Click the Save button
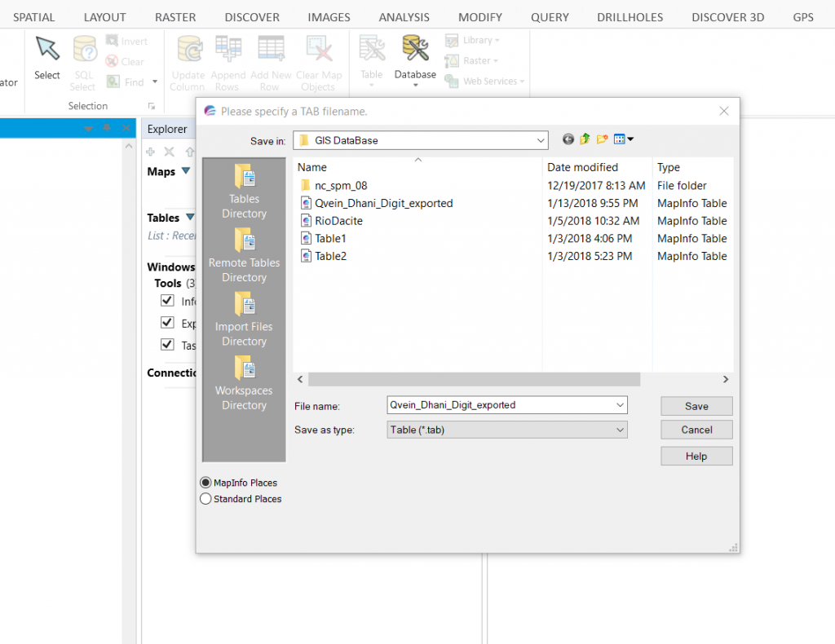The image size is (835, 644). click(696, 406)
